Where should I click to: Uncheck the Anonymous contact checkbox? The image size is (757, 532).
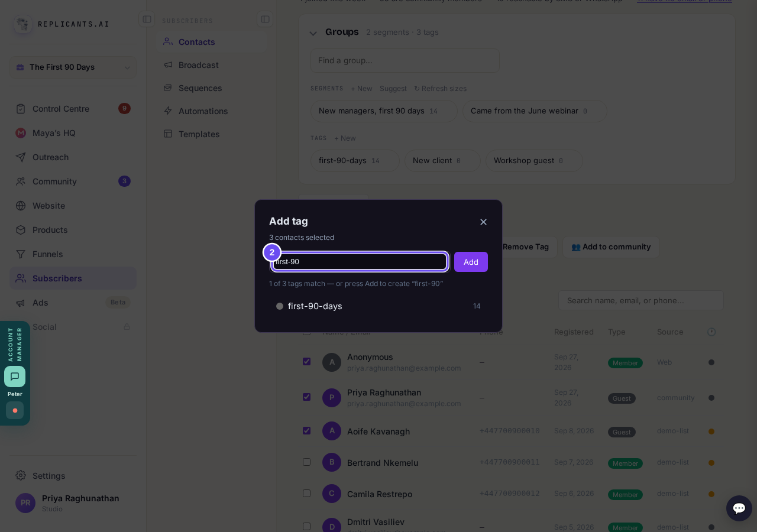coord(306,362)
